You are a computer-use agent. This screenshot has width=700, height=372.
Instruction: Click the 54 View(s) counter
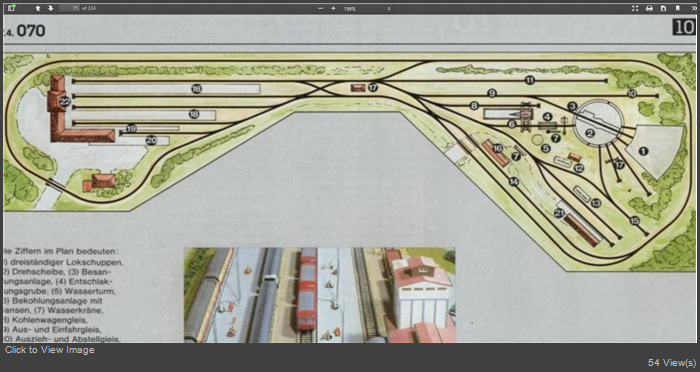(671, 363)
